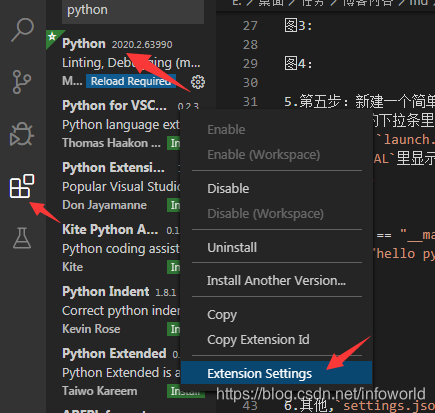Select the Python Extensi... pack title
The image size is (435, 413).
(x=113, y=168)
